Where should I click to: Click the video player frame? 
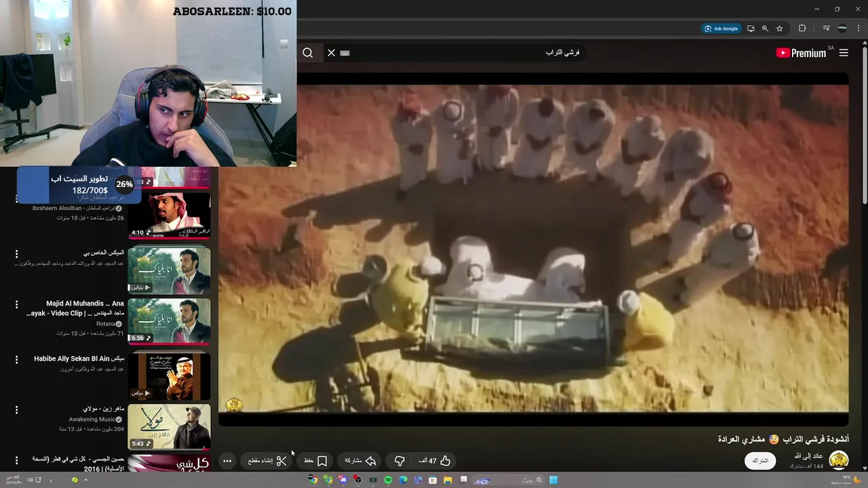[533, 249]
